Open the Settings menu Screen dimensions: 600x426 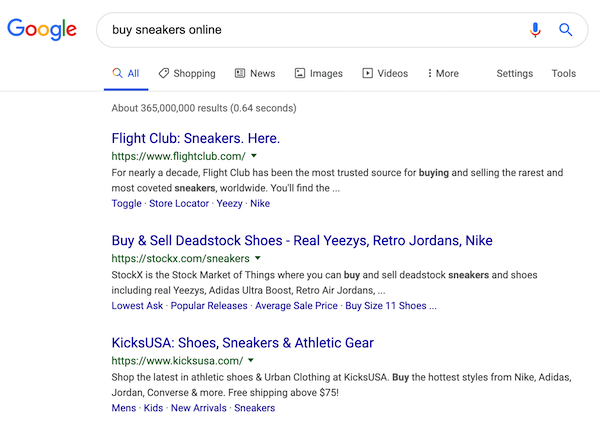pos(515,73)
